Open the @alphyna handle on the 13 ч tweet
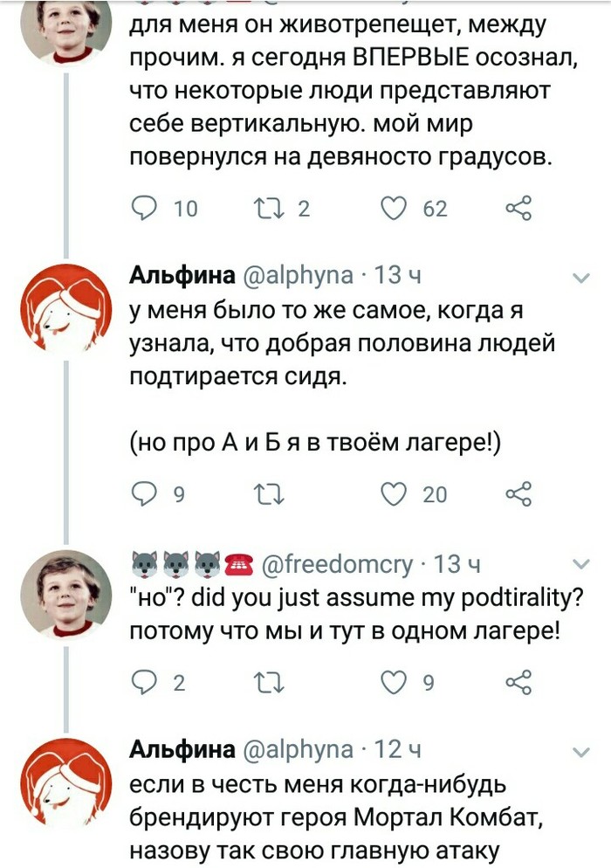Viewport: 611px width, 868px height. click(x=298, y=277)
